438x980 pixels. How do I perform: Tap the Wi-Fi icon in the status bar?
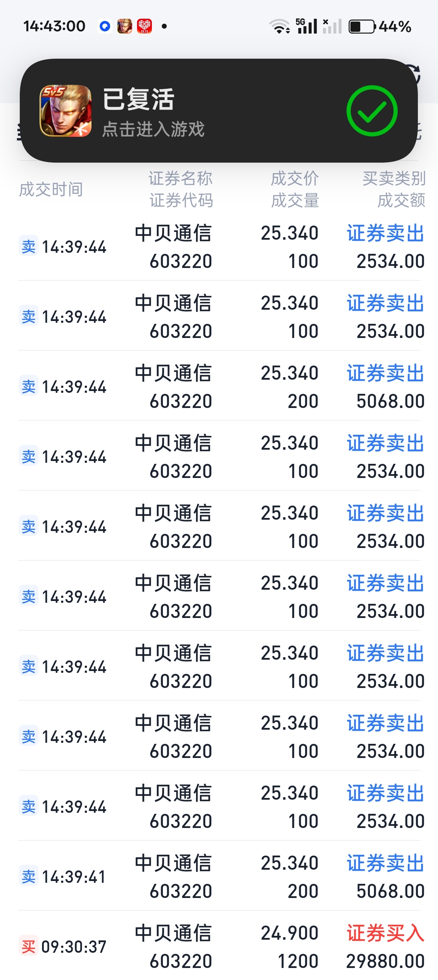(x=279, y=26)
